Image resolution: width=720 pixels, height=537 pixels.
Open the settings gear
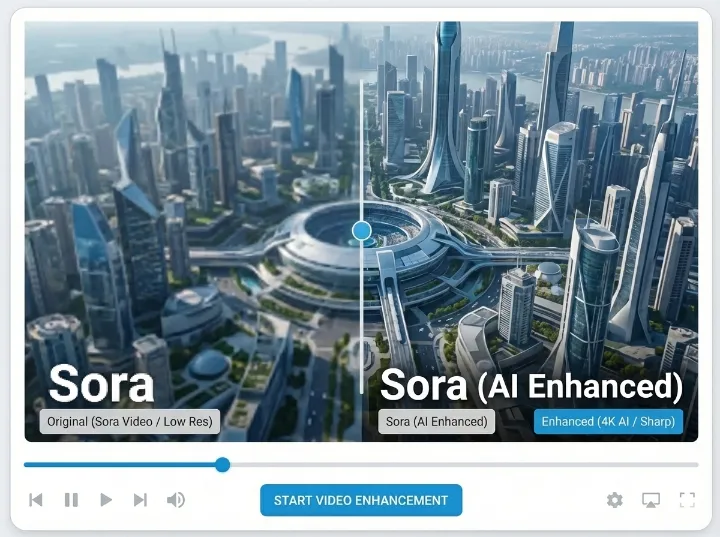614,500
